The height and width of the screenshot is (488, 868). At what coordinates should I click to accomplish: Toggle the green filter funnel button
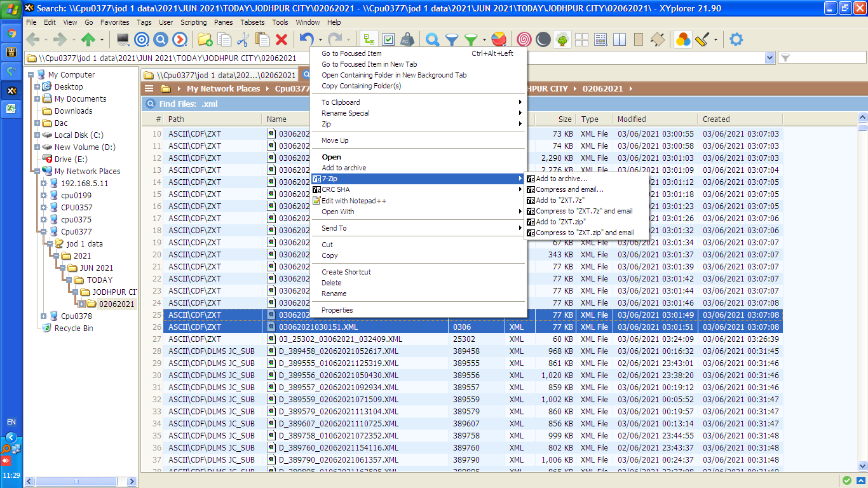(471, 40)
